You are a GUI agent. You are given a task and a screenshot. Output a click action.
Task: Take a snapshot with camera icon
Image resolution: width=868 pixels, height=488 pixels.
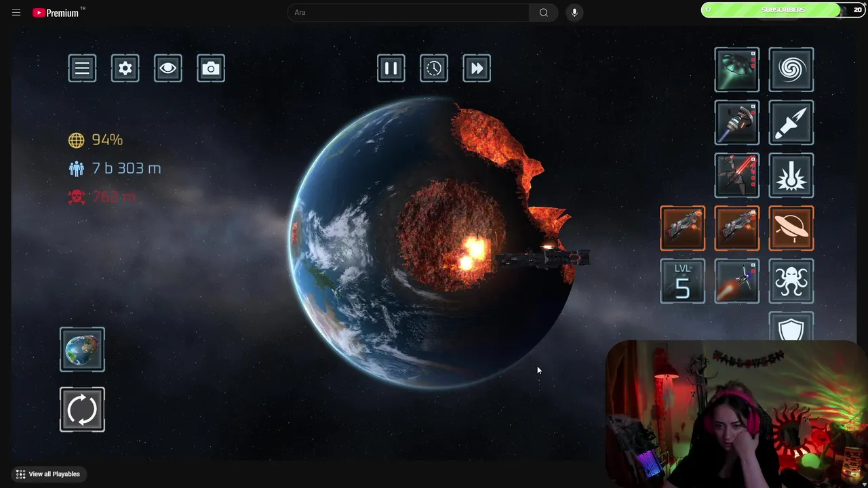pos(211,68)
